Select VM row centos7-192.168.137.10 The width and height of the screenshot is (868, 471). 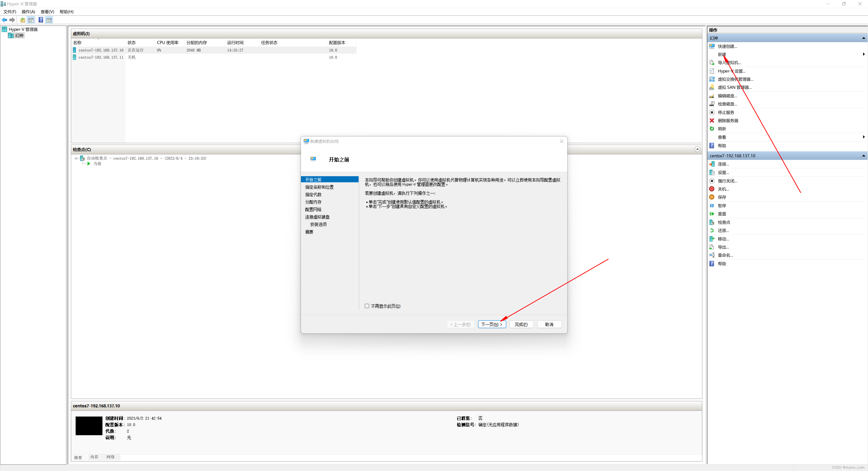(214, 50)
